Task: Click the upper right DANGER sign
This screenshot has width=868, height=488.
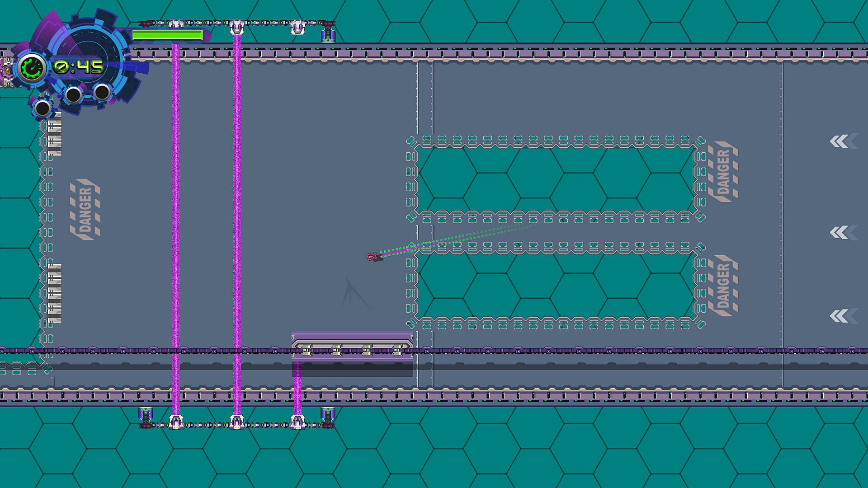Action: (722, 172)
